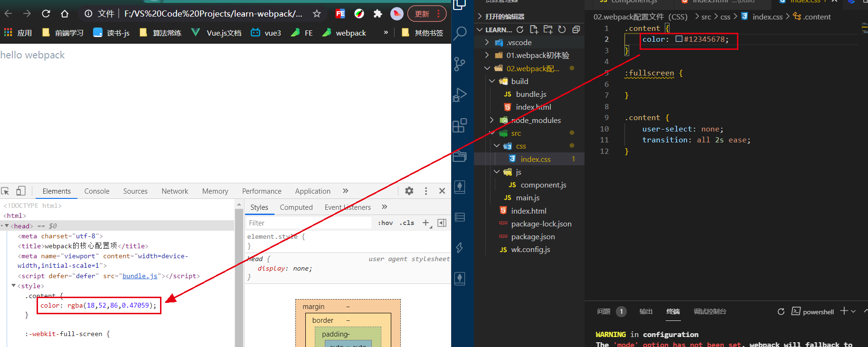Click the styles Filter input field
868x347 pixels.
click(x=309, y=223)
